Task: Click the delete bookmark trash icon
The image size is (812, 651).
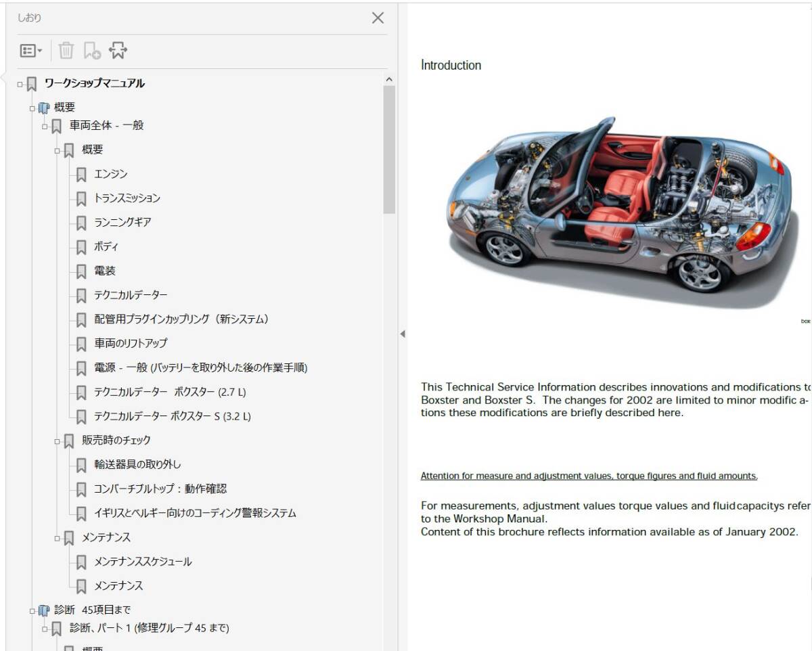Action: (66, 50)
